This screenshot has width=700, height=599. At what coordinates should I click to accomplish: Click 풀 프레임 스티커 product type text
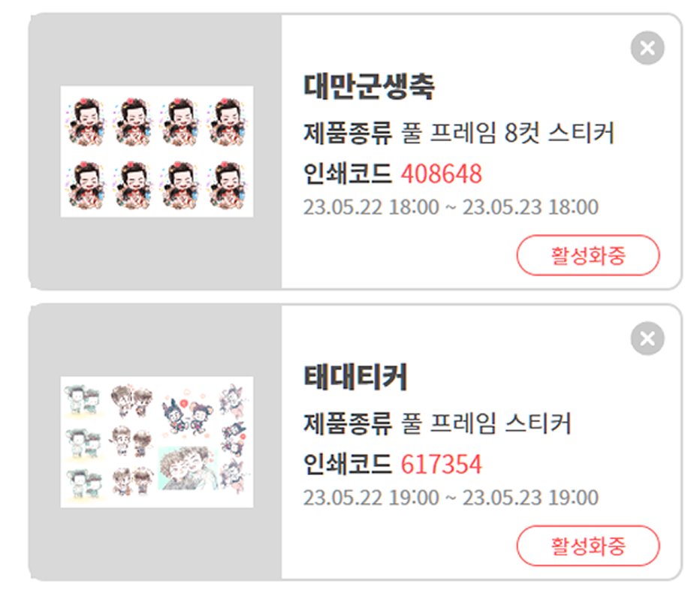click(x=486, y=423)
